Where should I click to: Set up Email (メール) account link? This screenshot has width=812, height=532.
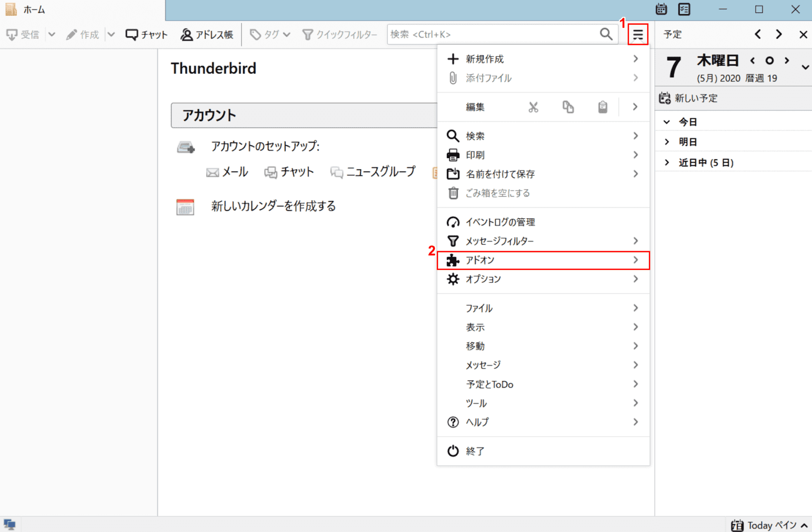click(x=227, y=172)
